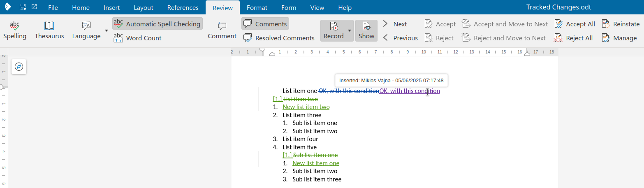Screen dimensions: 644x188
Task: Open the Spelling check tool
Action: [15, 31]
